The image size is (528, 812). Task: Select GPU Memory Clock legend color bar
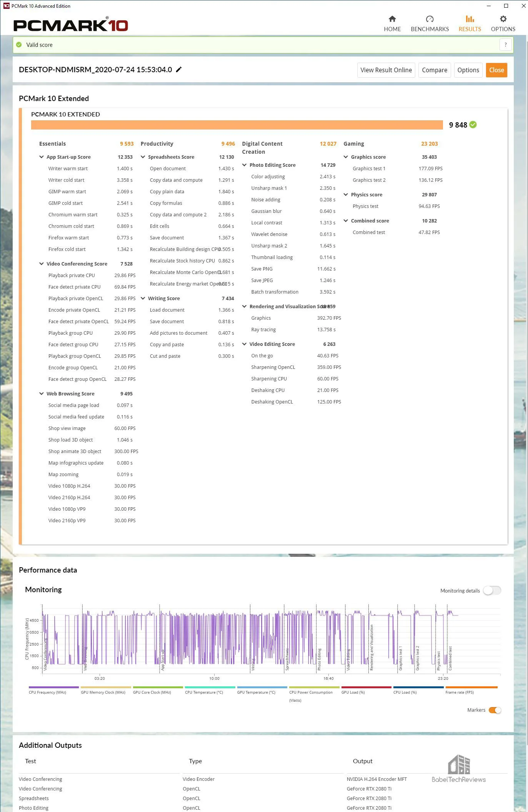106,687
